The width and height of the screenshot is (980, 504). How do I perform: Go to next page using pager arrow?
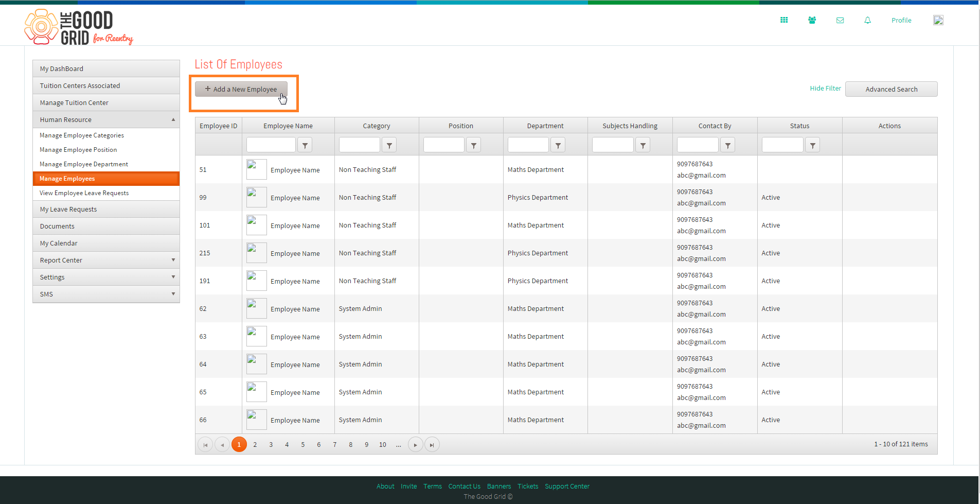pos(416,445)
